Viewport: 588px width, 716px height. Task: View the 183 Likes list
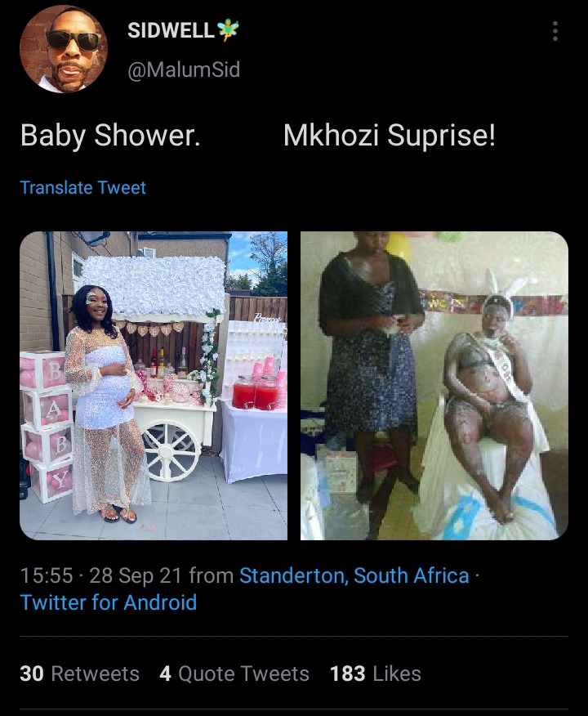click(x=376, y=674)
